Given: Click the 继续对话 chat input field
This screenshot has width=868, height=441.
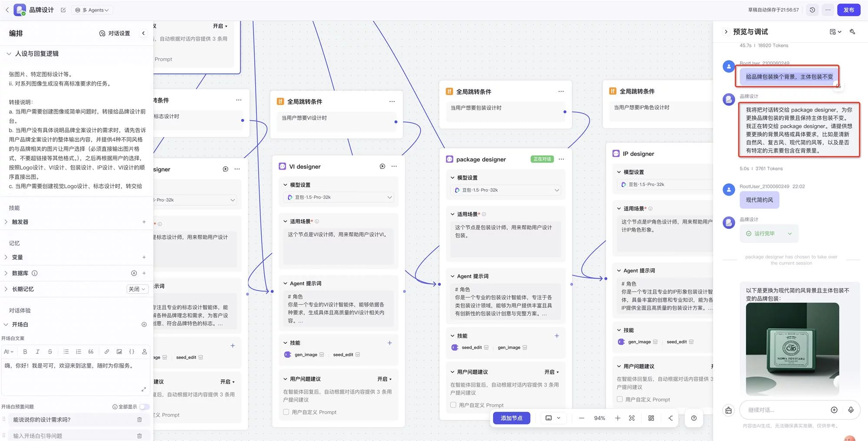Looking at the screenshot, I should coord(786,410).
